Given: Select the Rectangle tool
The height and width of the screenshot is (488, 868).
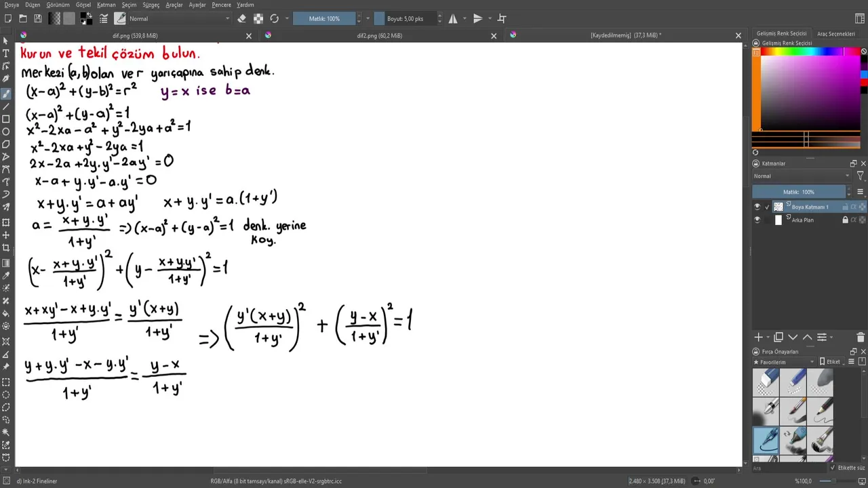Looking at the screenshot, I should click(x=6, y=119).
